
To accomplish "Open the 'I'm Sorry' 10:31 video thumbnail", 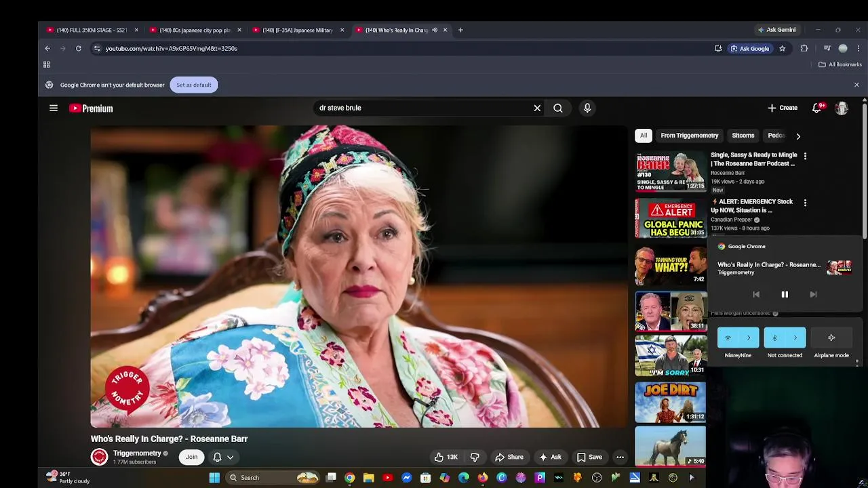I will point(671,356).
